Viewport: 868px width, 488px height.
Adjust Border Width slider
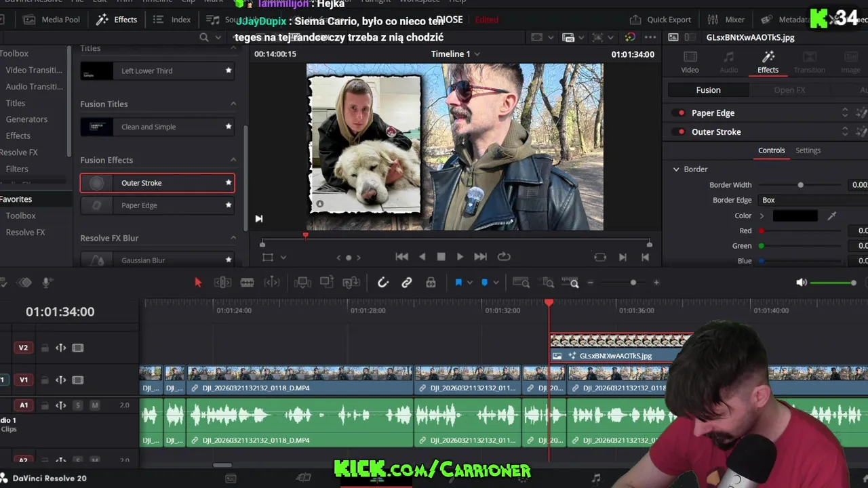pos(800,185)
